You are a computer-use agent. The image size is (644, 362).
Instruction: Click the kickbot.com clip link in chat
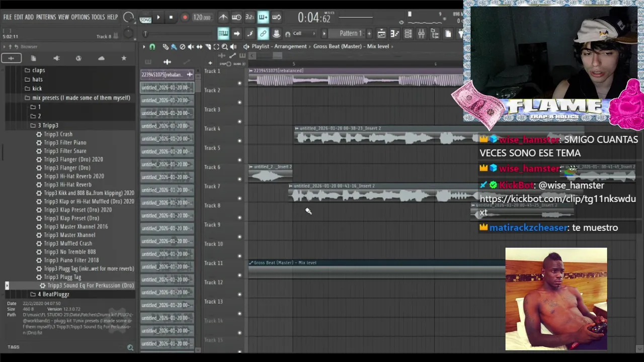tap(557, 205)
